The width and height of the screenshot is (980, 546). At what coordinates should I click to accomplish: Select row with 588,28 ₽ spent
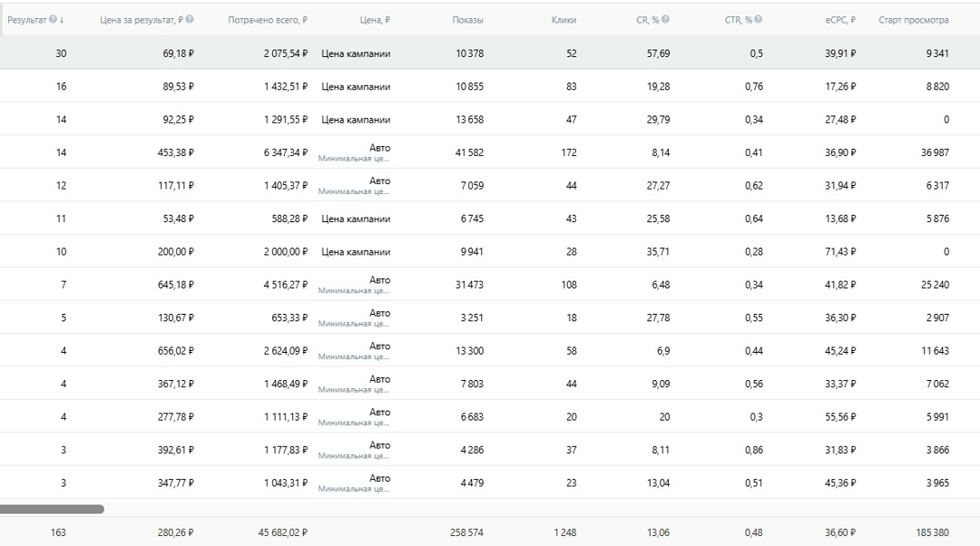click(490, 219)
